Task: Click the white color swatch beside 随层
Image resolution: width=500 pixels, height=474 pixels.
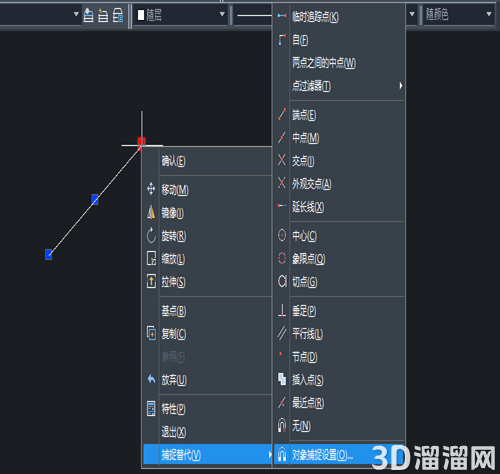Action: (141, 15)
